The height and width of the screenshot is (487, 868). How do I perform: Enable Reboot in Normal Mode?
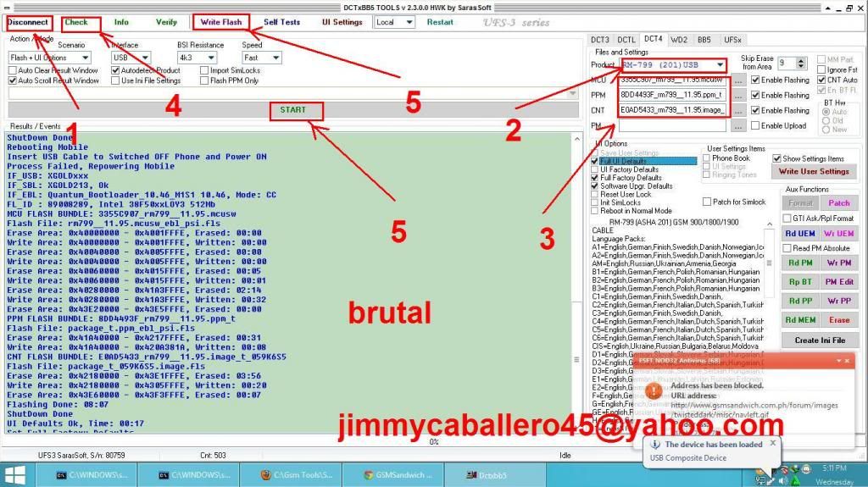coord(594,211)
